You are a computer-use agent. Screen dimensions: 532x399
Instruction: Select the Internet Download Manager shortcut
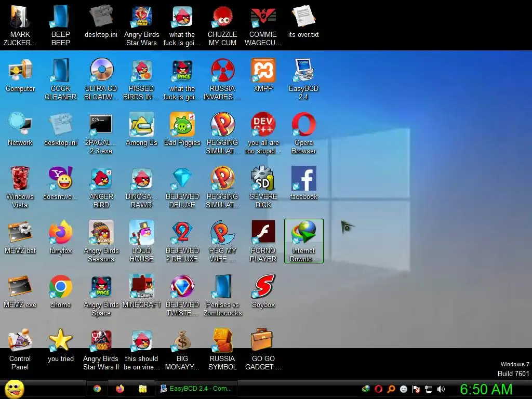(x=303, y=241)
